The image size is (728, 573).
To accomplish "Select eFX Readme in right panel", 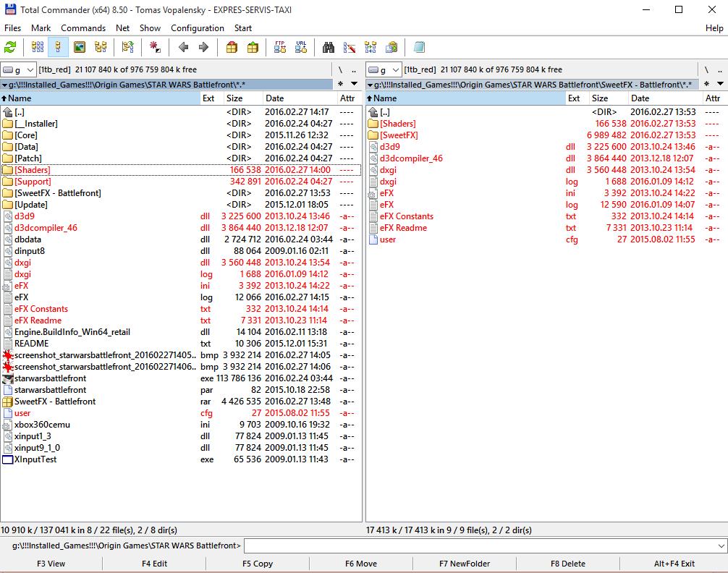I will tap(546, 228).
